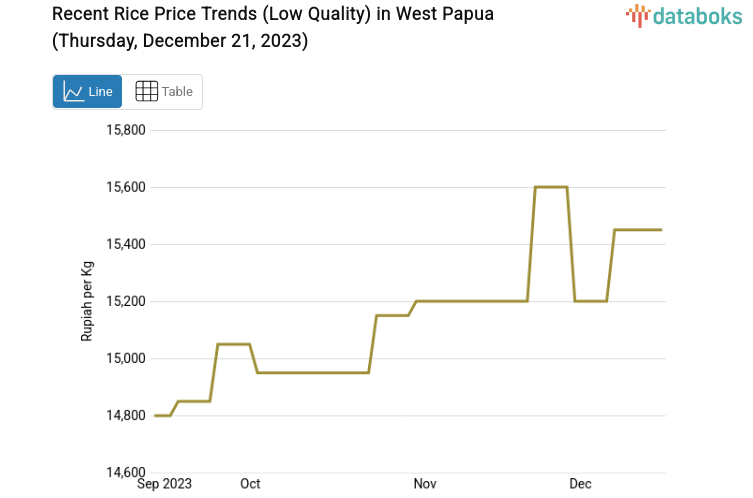
Task: Click the databoks logo bars icon
Action: coord(637,15)
